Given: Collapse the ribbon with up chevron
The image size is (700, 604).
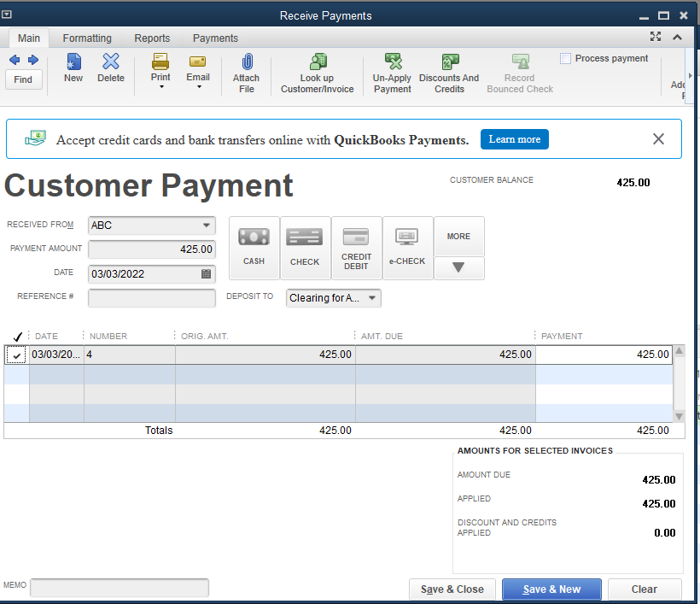Looking at the screenshot, I should point(677,37).
